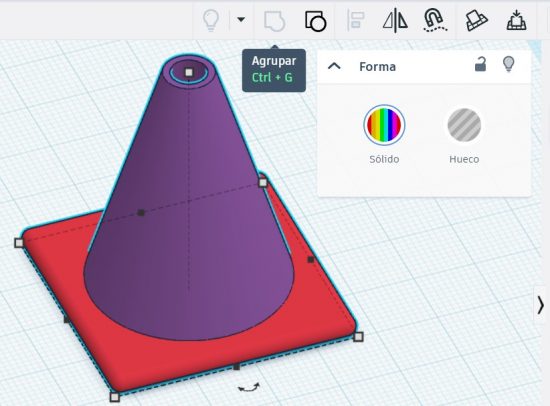
Task: Click the Import tray icon
Action: pyautogui.click(x=516, y=20)
